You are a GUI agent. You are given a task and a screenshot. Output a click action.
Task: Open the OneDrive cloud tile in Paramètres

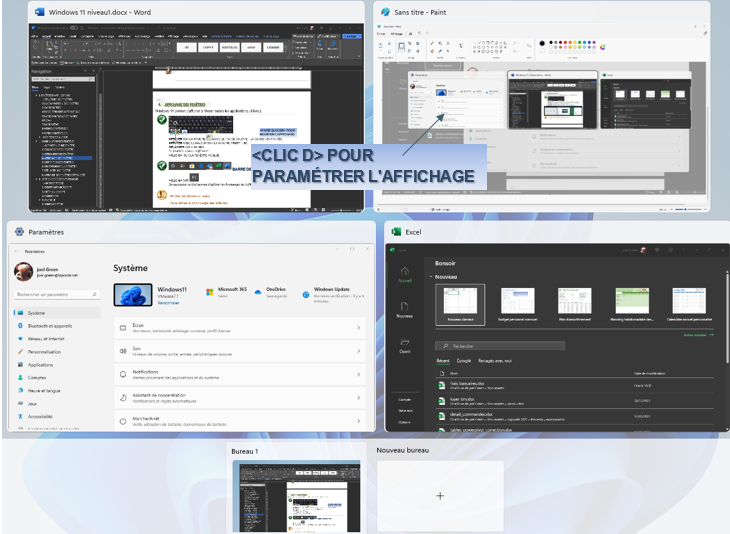click(270, 292)
